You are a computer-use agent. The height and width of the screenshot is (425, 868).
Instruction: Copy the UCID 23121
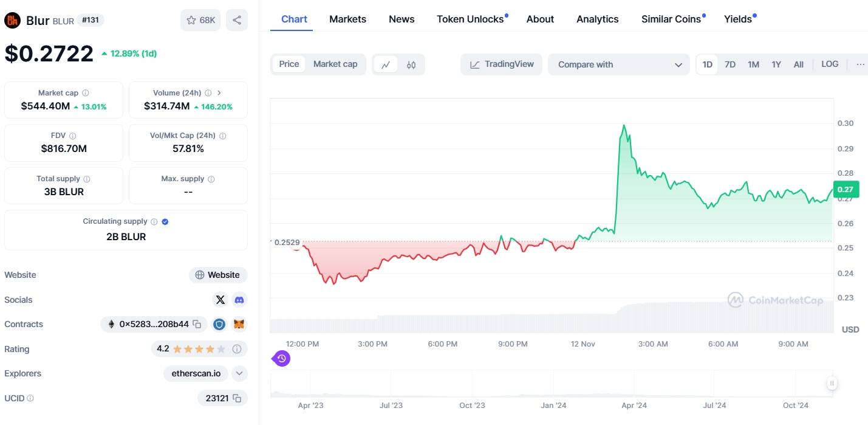coord(238,398)
